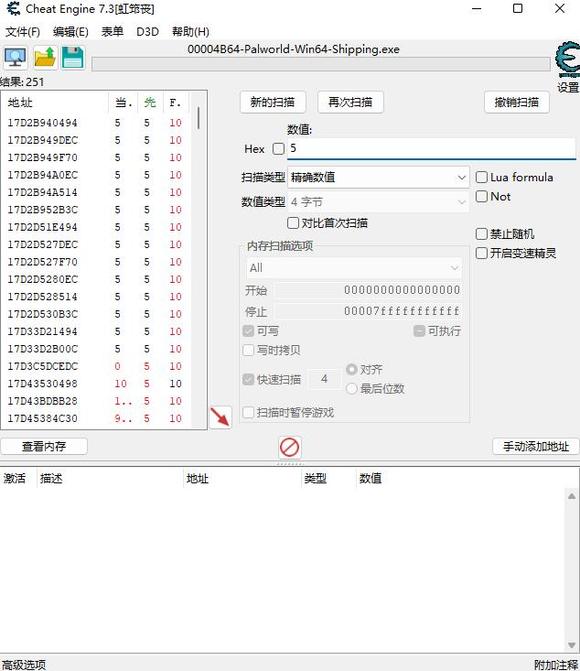Click the 激活 column header
The width and height of the screenshot is (580, 671).
(15, 478)
